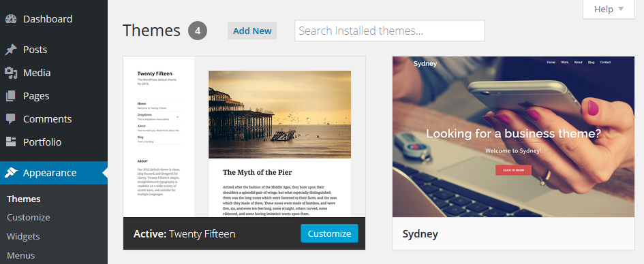Click the Portfolio grid icon
This screenshot has height=264, width=644.
[11, 142]
